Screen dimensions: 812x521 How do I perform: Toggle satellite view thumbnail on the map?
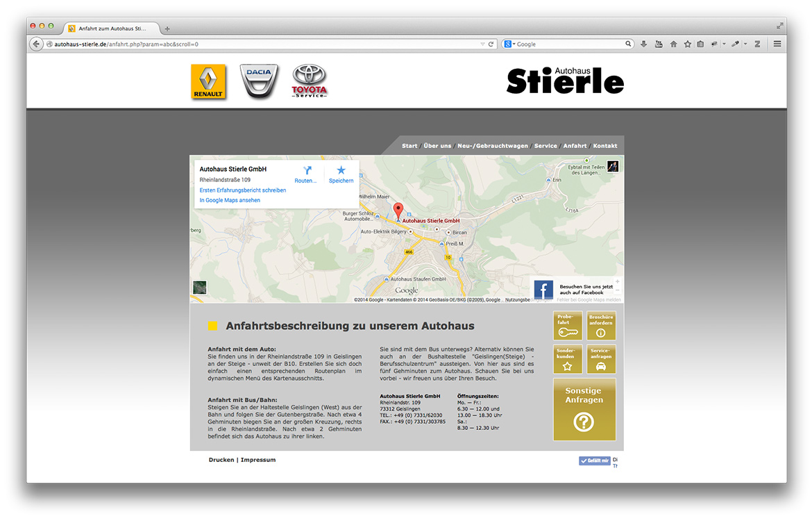pos(200,288)
